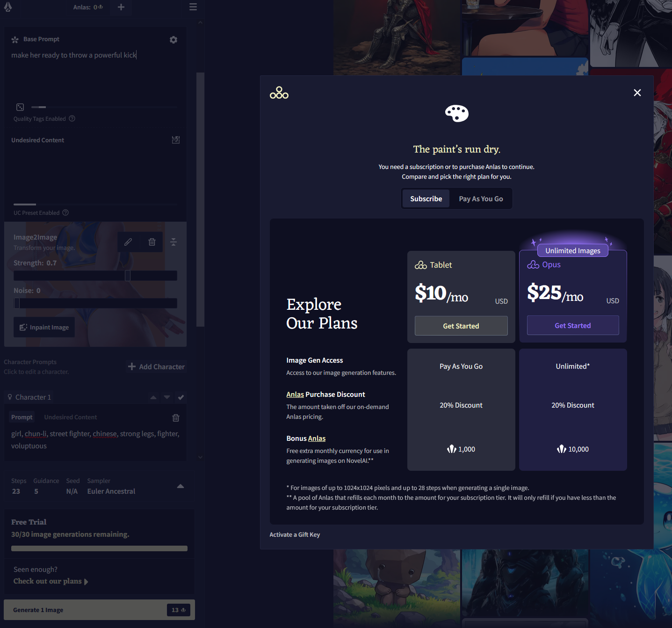The width and height of the screenshot is (672, 628).
Task: Click the help icon beside UC Preset Enabled
Action: coord(65,212)
